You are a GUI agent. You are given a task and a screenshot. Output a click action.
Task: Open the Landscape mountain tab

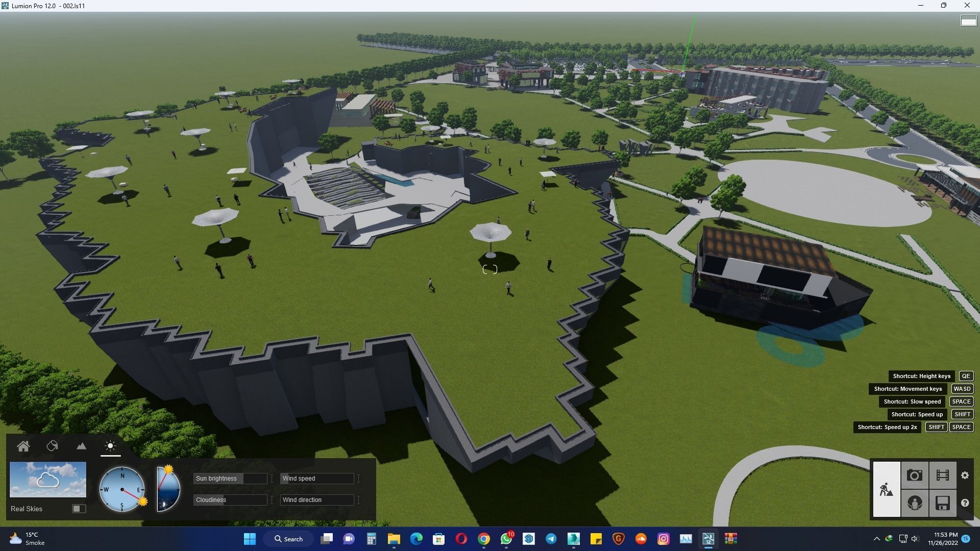click(81, 446)
